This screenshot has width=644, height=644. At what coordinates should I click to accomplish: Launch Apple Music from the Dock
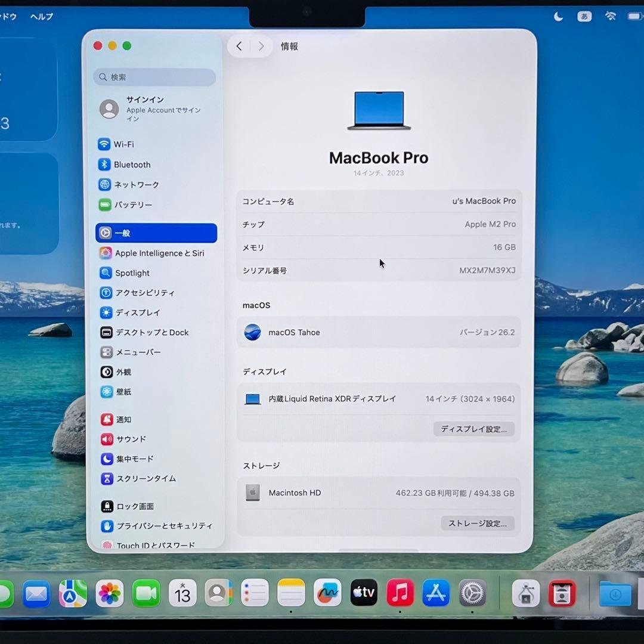coord(400,593)
